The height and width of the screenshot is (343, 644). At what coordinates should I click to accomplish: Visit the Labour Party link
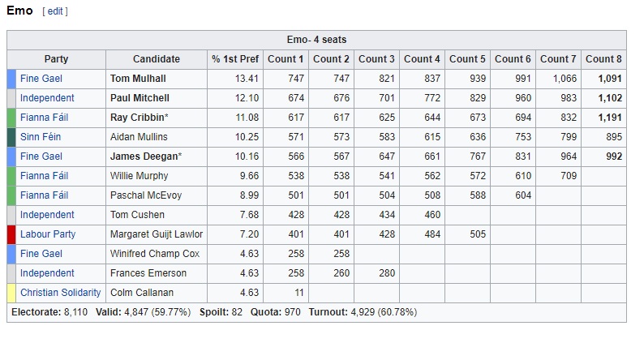tap(48, 234)
